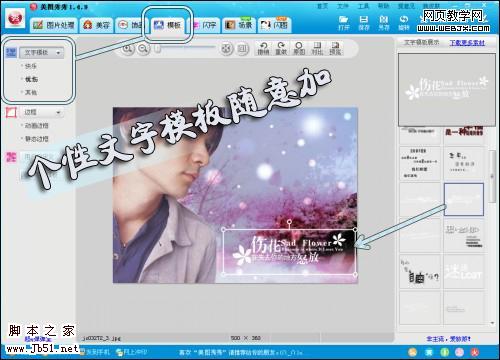Select the 动画边框 category
The image size is (500, 360).
click(x=36, y=126)
